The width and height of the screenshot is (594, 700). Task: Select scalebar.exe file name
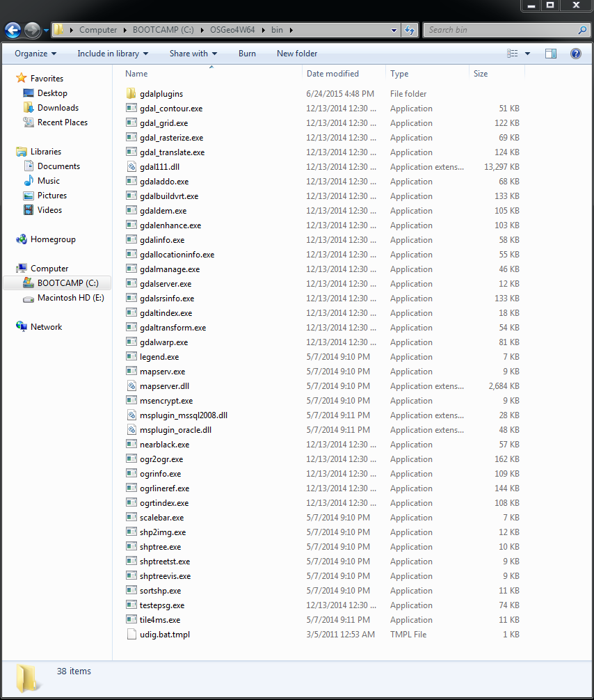coord(161,518)
